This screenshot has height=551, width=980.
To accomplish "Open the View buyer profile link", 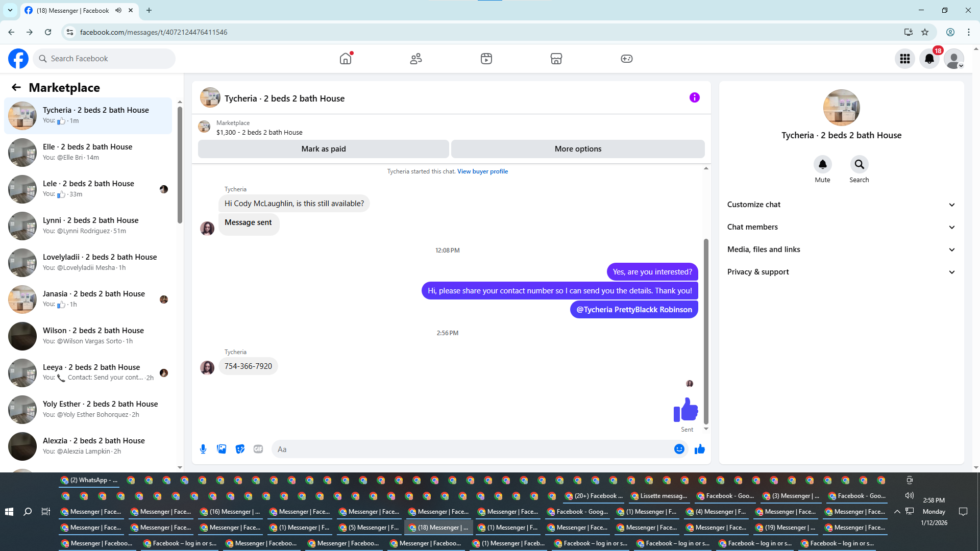I will [482, 171].
